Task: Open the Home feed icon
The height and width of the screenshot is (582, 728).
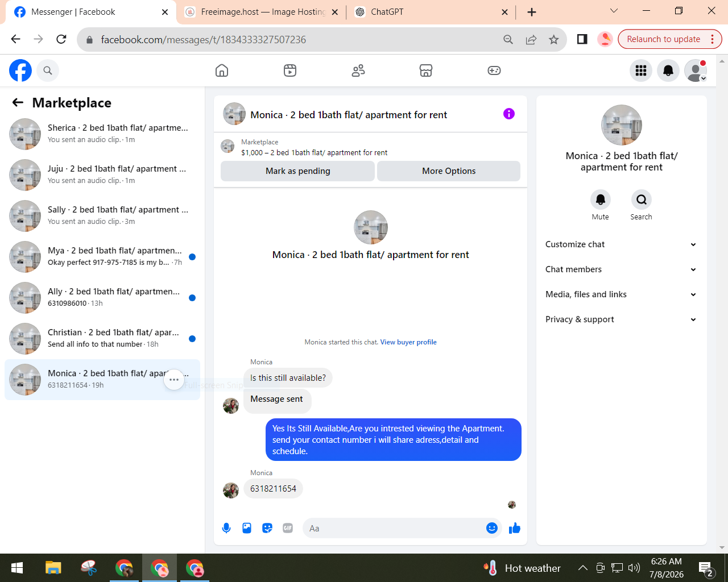Action: [x=222, y=70]
